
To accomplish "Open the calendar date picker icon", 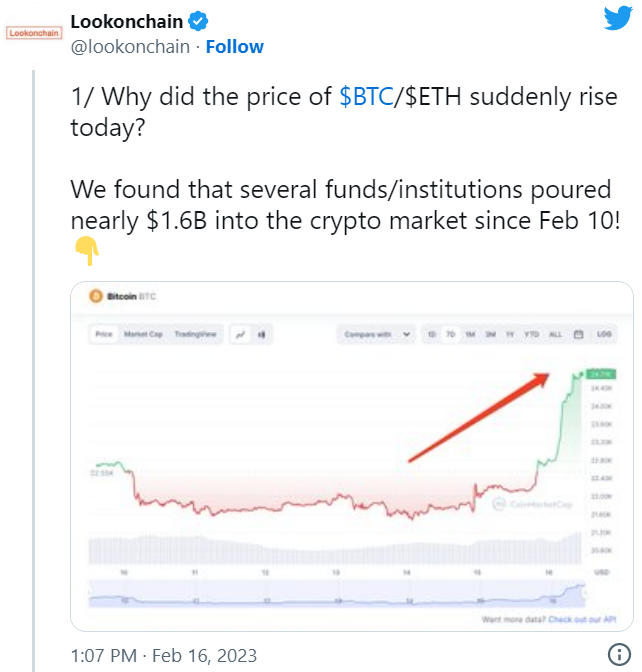I will click(579, 334).
